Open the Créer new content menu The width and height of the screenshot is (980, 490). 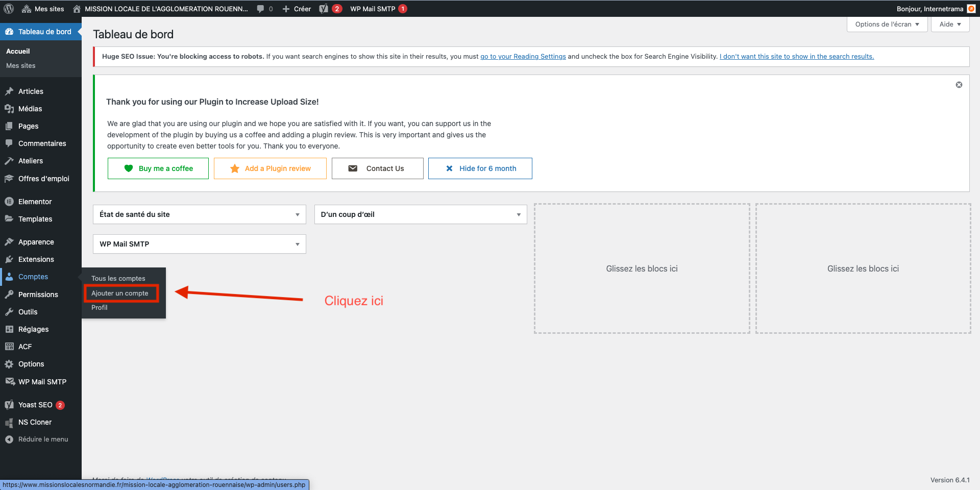point(297,9)
